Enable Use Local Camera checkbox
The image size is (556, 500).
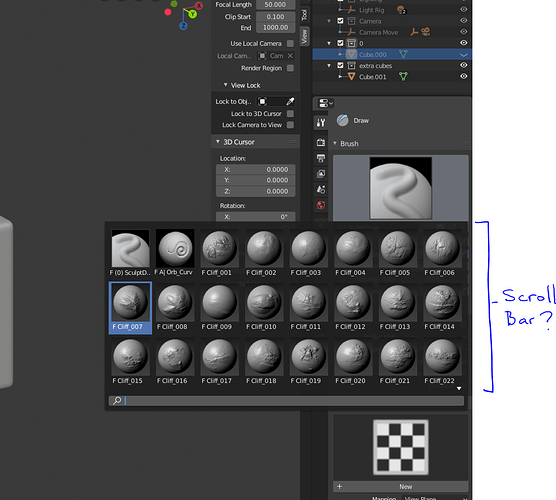[290, 43]
